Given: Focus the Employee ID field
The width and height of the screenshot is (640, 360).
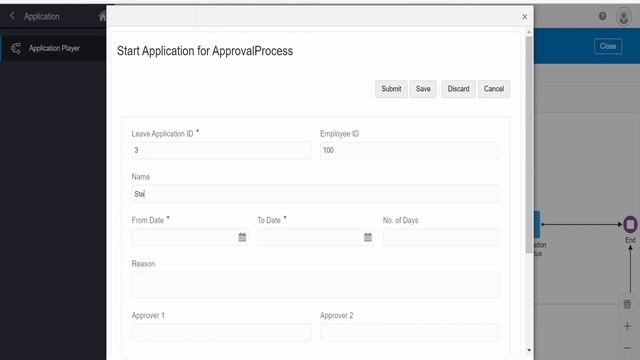Looking at the screenshot, I should click(410, 150).
